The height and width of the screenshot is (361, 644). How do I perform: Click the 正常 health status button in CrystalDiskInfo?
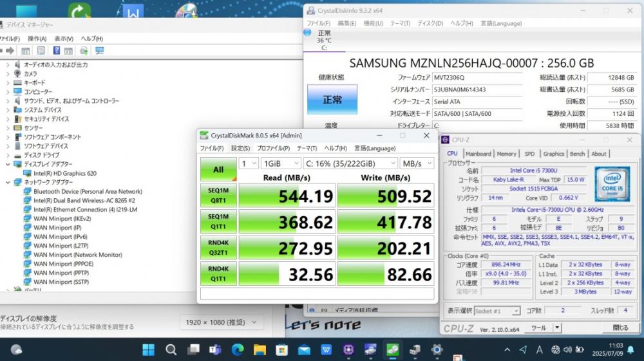tap(332, 99)
